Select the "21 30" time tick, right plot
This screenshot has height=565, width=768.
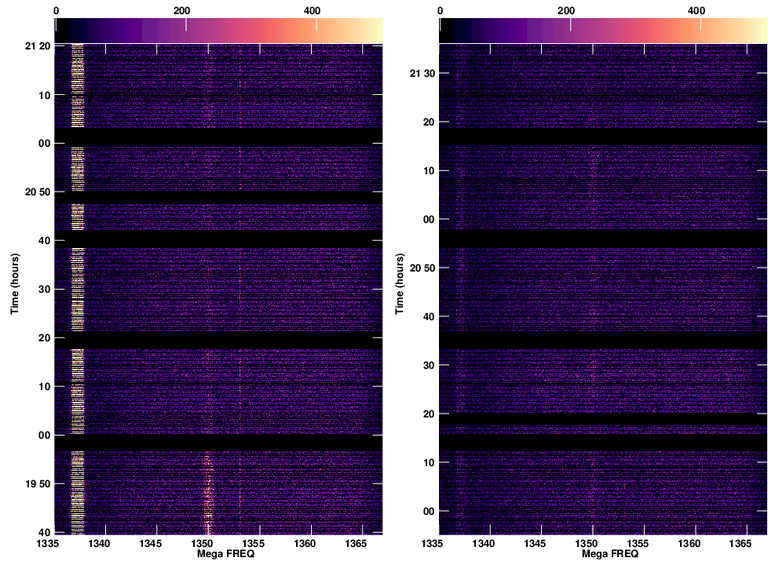[x=421, y=73]
